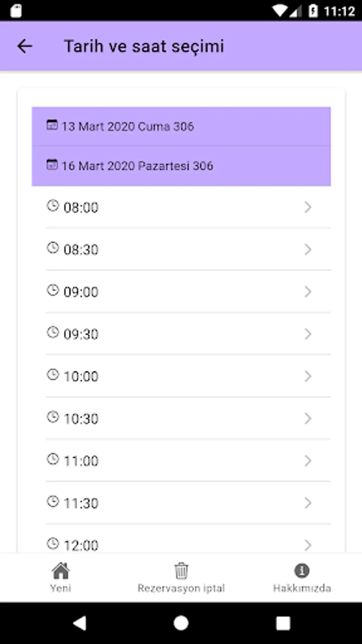Select date 16 Mart 2020 Pazartesi 306
This screenshot has height=644, width=362.
[181, 166]
